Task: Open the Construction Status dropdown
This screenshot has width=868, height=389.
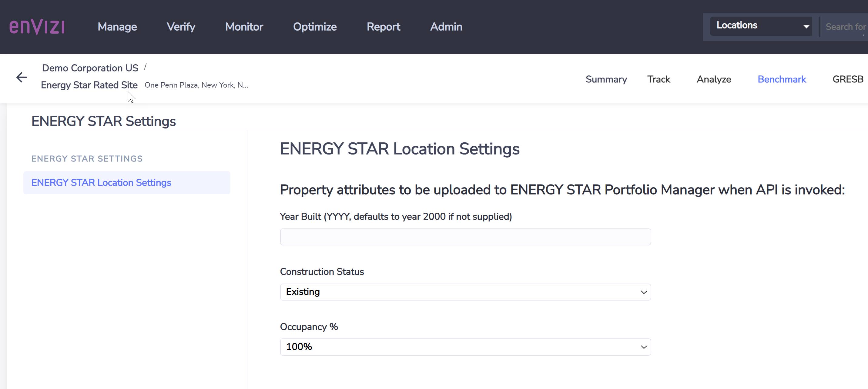Action: click(x=465, y=292)
